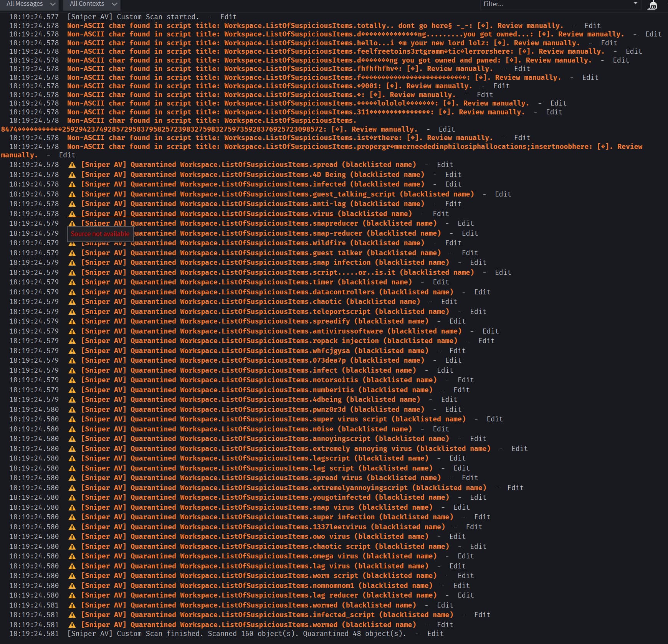This screenshot has width=668, height=644.
Task: Click Edit on snapreducer quarantine line
Action: [466, 223]
